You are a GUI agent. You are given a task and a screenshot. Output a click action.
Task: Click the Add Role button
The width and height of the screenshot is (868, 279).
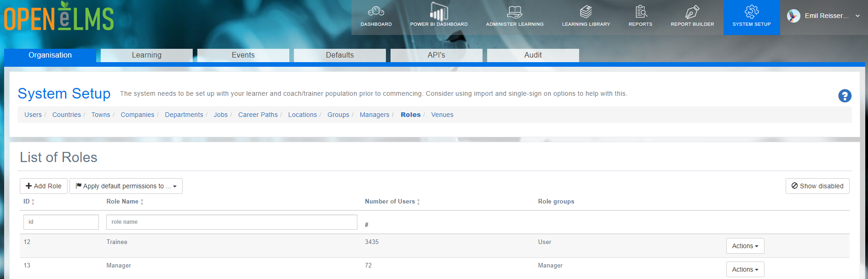pyautogui.click(x=44, y=186)
